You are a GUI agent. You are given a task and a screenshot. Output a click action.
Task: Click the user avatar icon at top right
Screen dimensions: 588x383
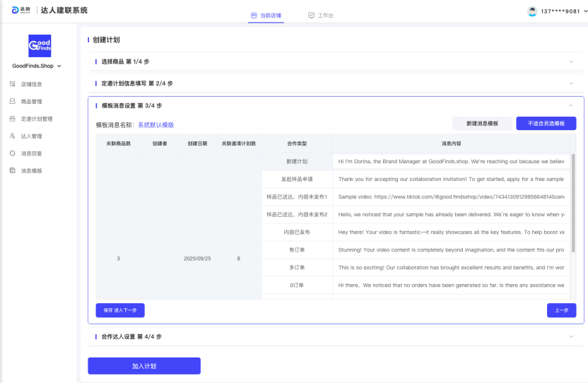pos(532,11)
